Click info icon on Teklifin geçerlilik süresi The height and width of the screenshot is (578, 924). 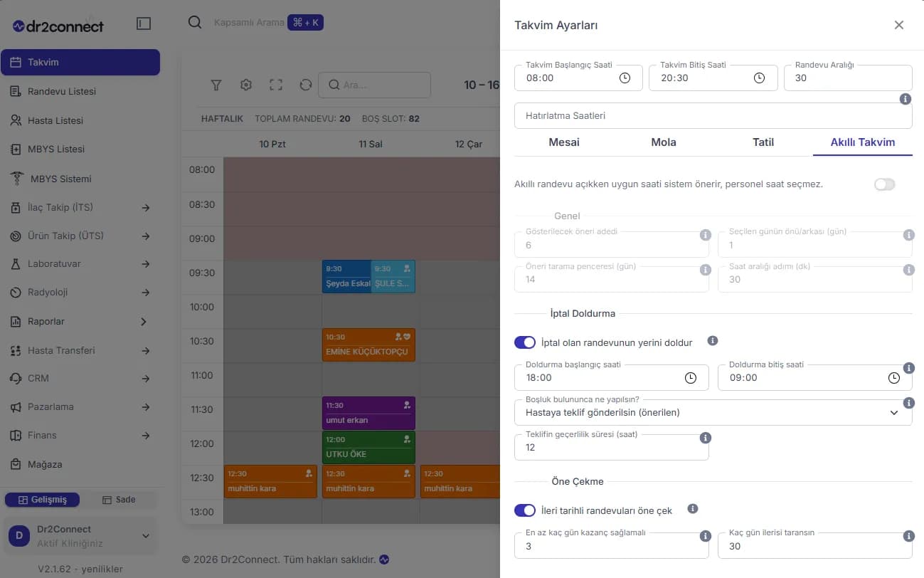pos(706,438)
